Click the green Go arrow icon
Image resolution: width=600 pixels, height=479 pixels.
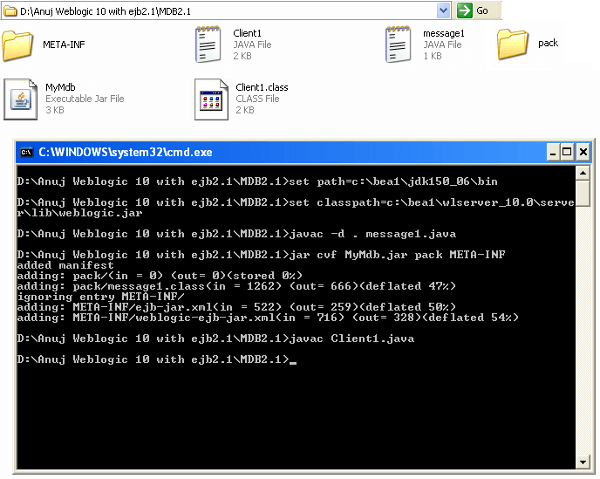pos(465,10)
